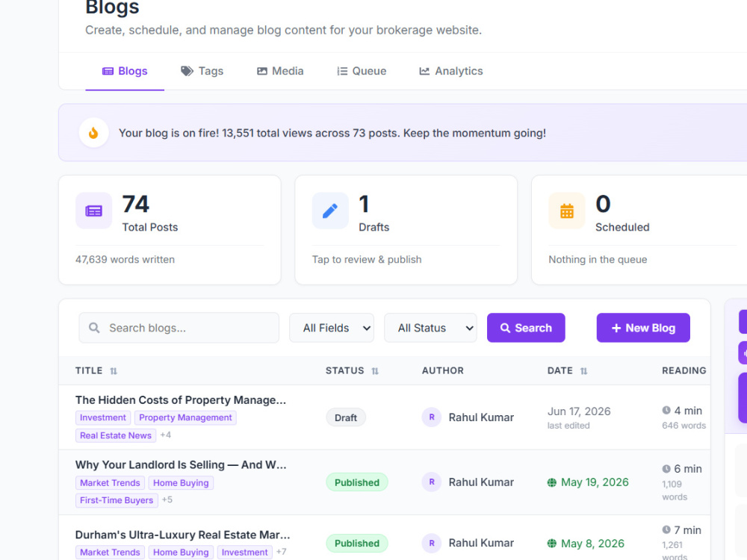Screen dimensions: 747x560
Task: Open the Analytics tab
Action: [x=450, y=71]
